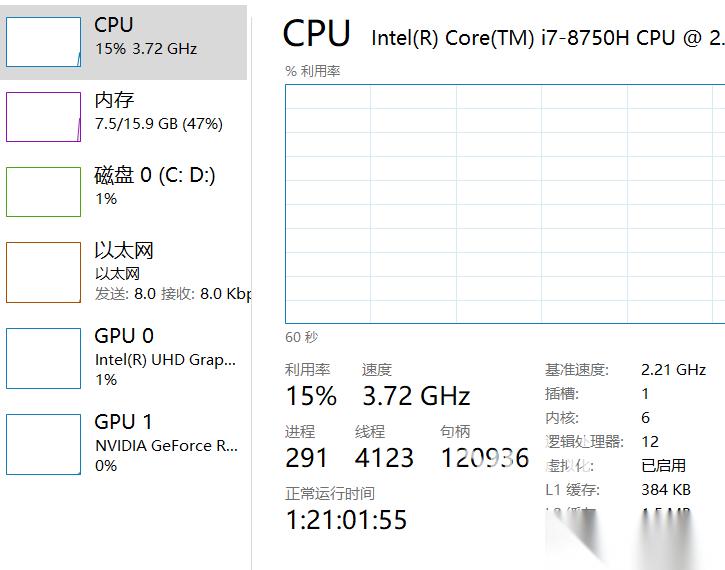Click the 3.72 GHz 速度 value
This screenshot has width=725, height=570.
[x=416, y=396]
